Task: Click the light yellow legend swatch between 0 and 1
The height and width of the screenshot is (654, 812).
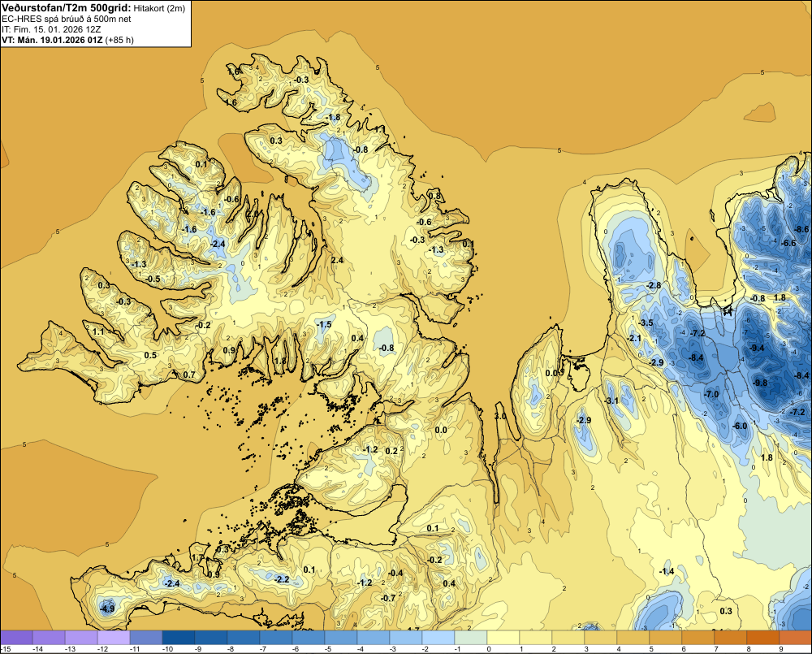Action: coord(503,637)
